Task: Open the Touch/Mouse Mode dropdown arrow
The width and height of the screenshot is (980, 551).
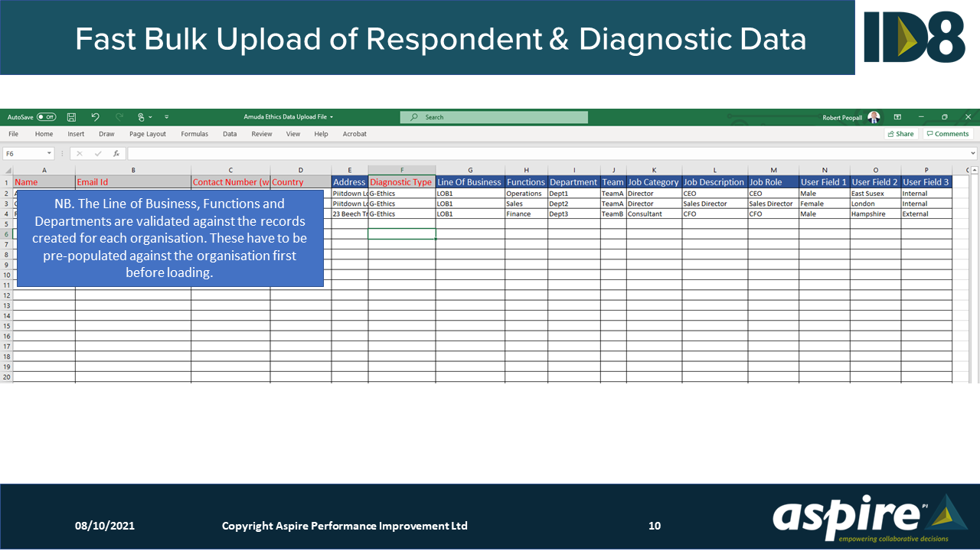Action: pyautogui.click(x=150, y=117)
